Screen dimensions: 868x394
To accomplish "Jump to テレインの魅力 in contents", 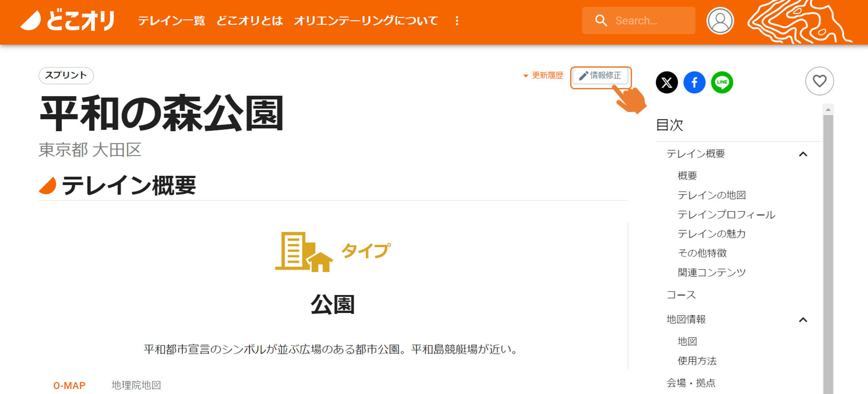I will point(712,233).
